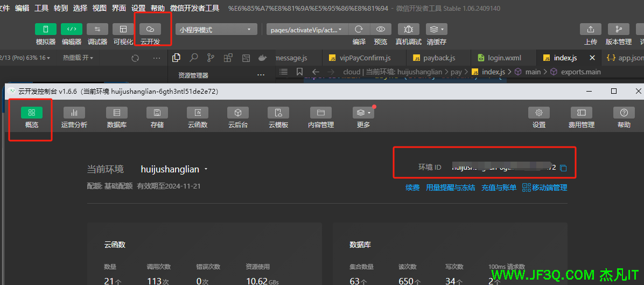The width and height of the screenshot is (644, 285).
Task: Open cloud console 设置 gear settings
Action: pos(539,119)
